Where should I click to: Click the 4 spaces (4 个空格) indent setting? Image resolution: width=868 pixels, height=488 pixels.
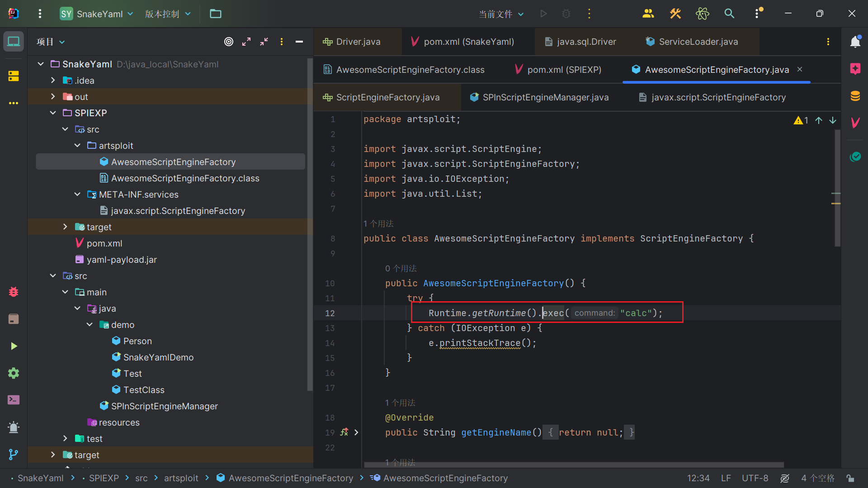coord(817,478)
